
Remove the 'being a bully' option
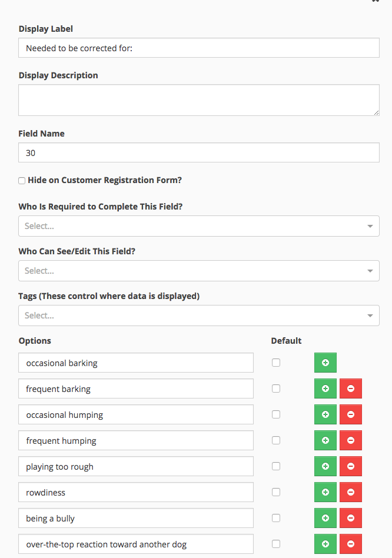click(351, 518)
